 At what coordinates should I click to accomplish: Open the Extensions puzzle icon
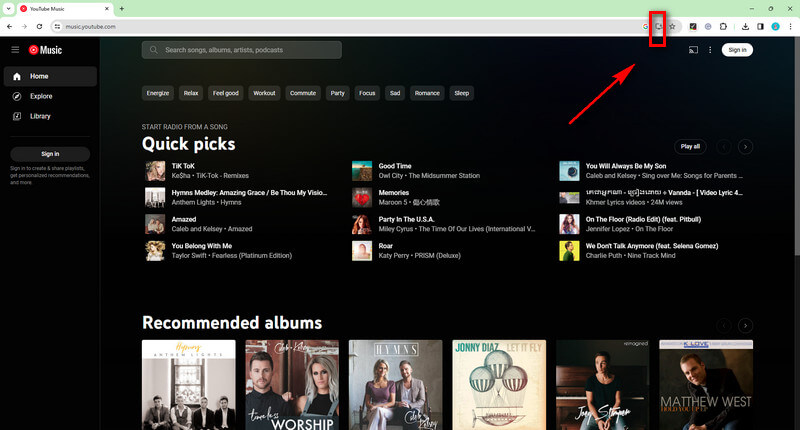click(723, 27)
